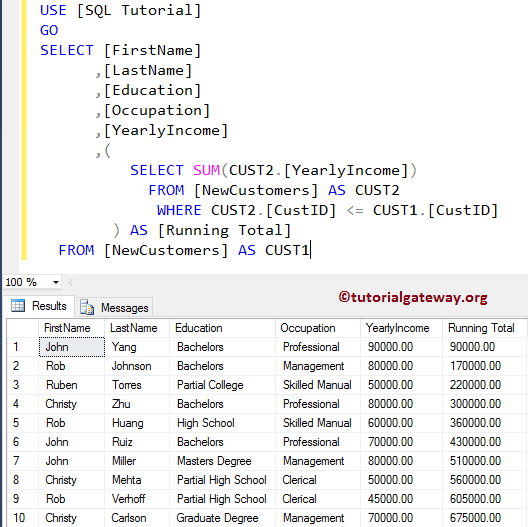
Task: Select the 'High School' education cell
Action: 222,423
